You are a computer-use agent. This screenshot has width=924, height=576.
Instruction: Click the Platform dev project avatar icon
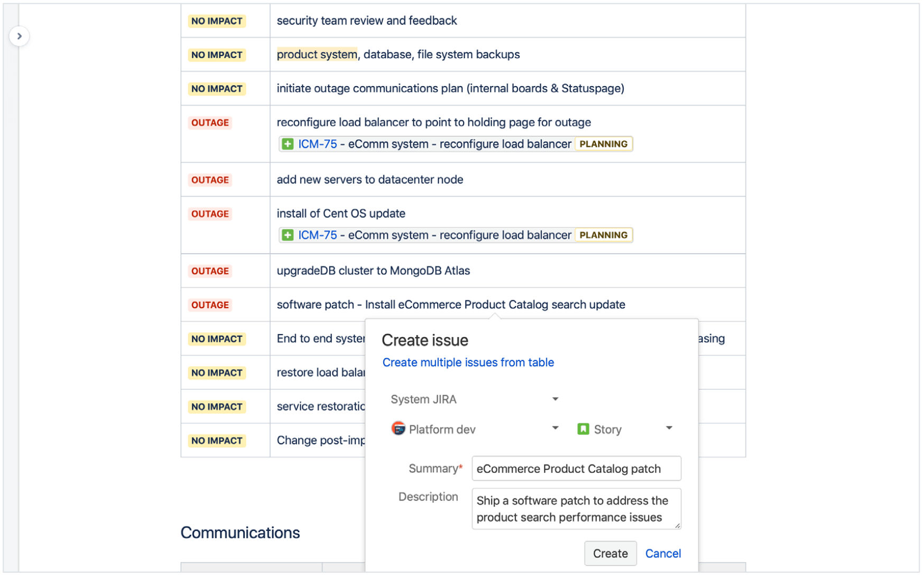click(398, 429)
